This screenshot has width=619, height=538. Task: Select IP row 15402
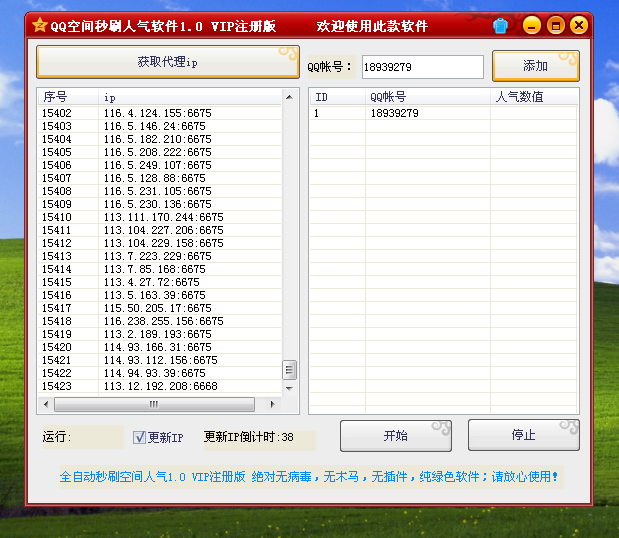(159, 113)
